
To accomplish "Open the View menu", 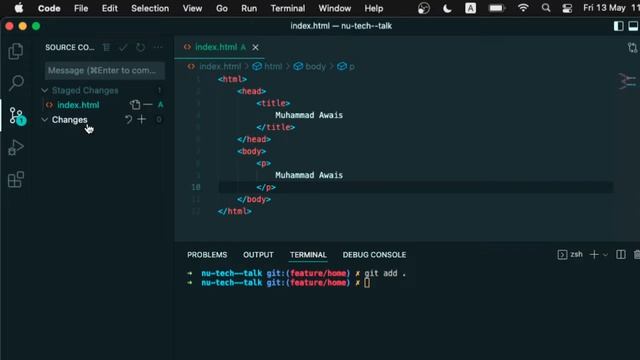I will (192, 8).
